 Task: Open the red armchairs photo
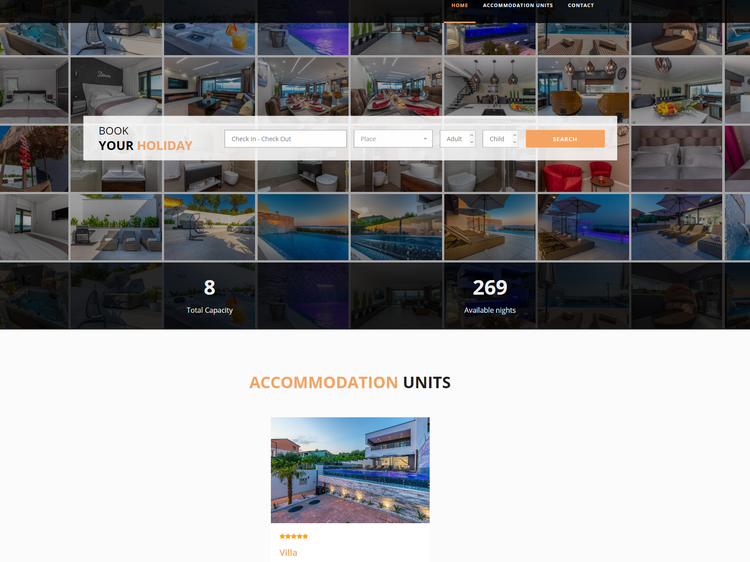[x=584, y=176]
